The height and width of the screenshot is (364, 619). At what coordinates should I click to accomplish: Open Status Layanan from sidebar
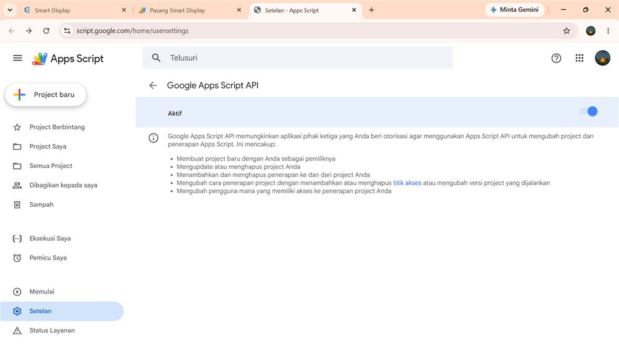pyautogui.click(x=52, y=331)
